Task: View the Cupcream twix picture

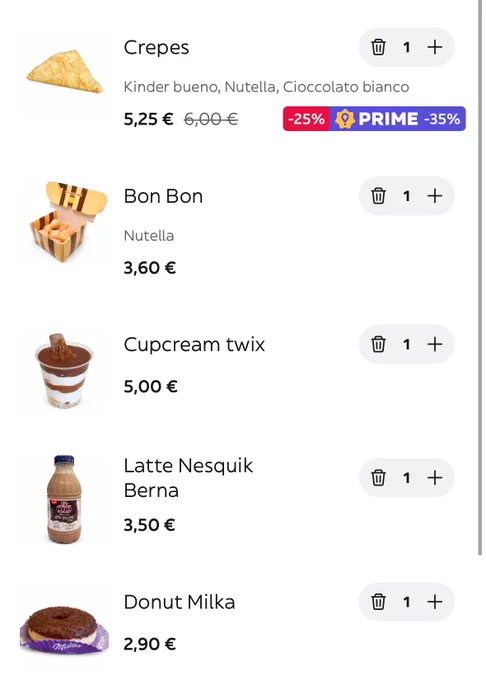Action: 64,371
